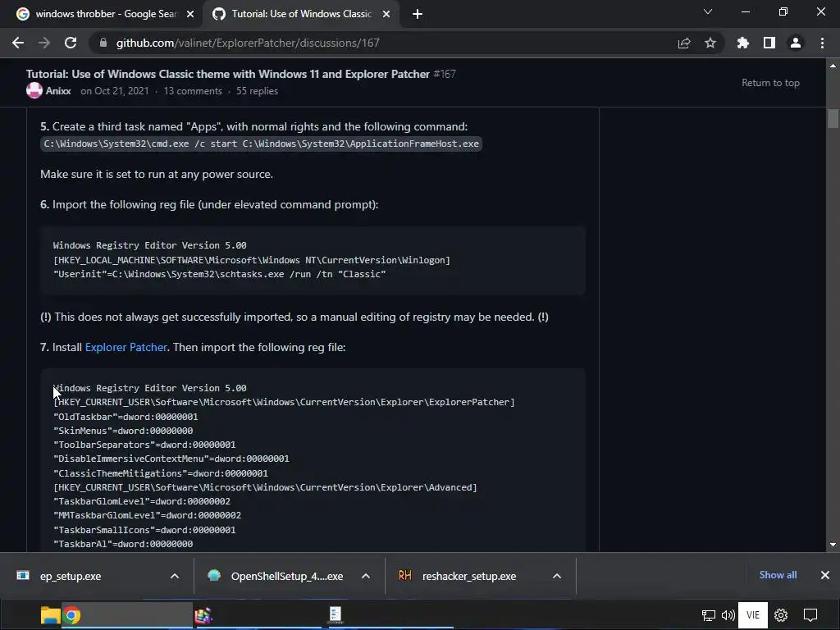Close the Tutorial GitHub tab
The width and height of the screenshot is (840, 630).
[386, 15]
